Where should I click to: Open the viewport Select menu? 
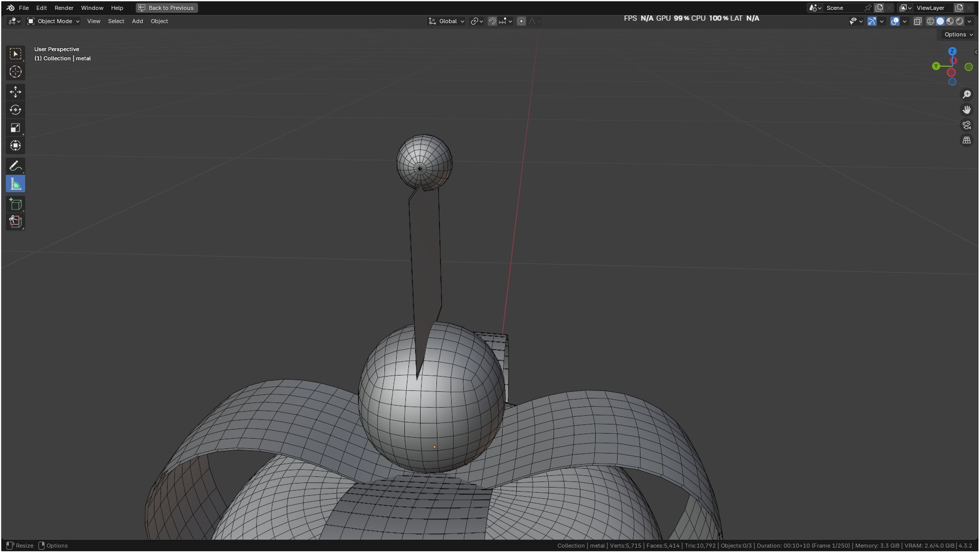click(x=116, y=21)
